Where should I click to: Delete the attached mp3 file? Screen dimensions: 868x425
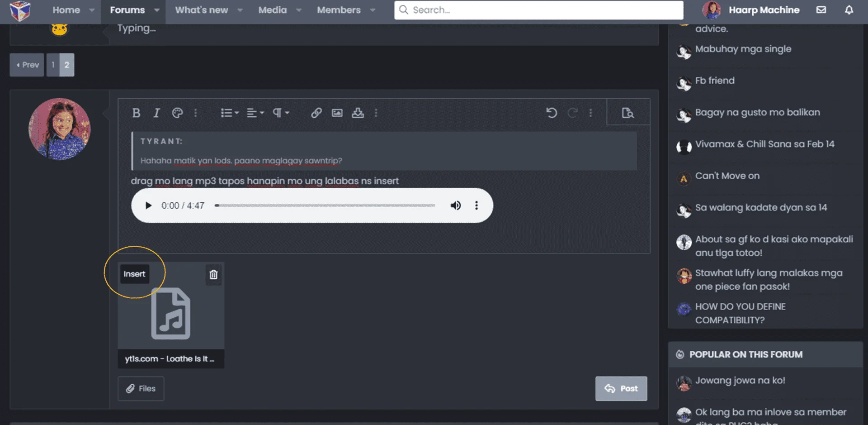(213, 275)
